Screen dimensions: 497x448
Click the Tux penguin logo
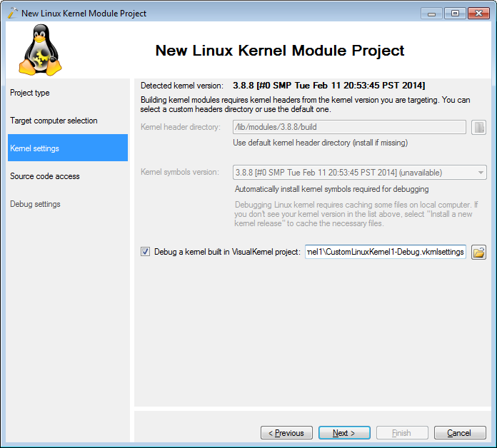click(x=40, y=50)
